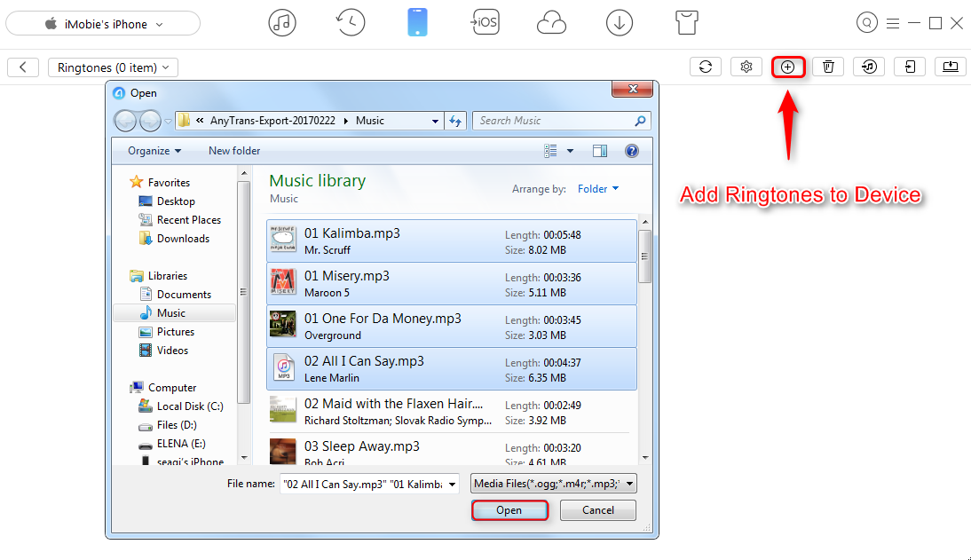Click the delete trash icon
Screen dimensions: 971x560
828,67
